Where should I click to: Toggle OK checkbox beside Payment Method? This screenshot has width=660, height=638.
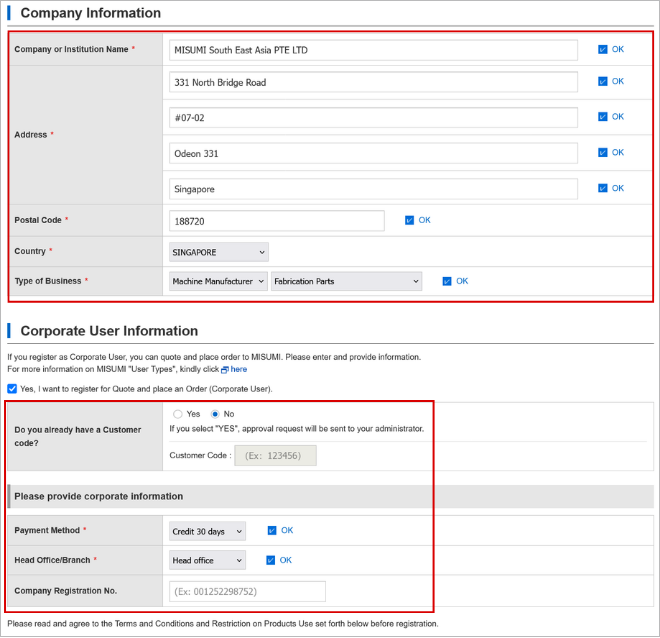pyautogui.click(x=272, y=531)
